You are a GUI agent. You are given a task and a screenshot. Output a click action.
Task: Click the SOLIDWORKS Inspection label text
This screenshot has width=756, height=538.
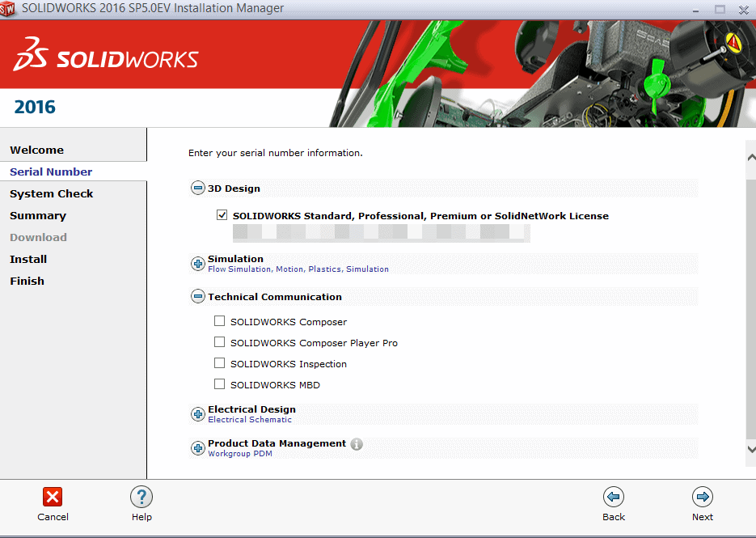coord(289,364)
